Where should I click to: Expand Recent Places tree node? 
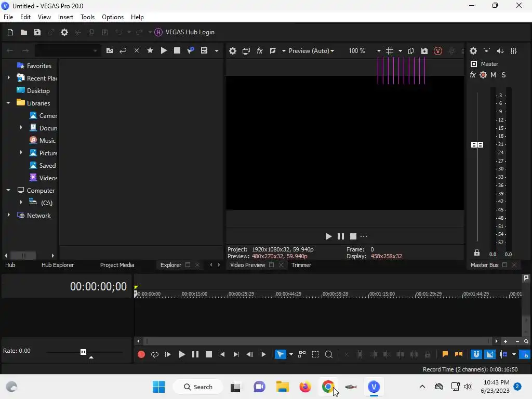8,78
